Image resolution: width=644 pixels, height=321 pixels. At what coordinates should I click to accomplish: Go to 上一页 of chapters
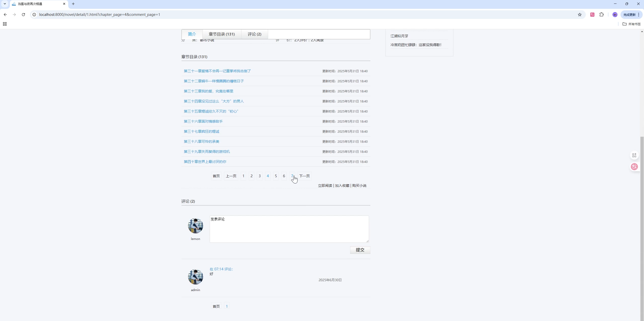coord(231,176)
